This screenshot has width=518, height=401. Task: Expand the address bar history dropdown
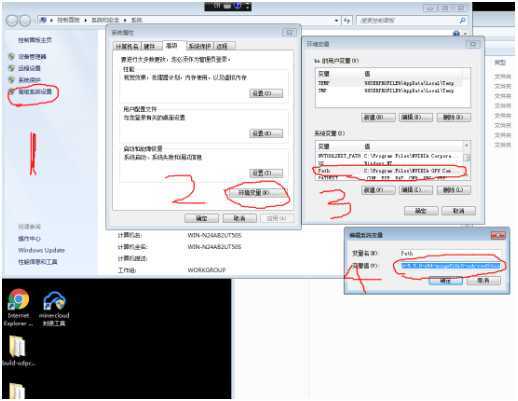click(336, 20)
